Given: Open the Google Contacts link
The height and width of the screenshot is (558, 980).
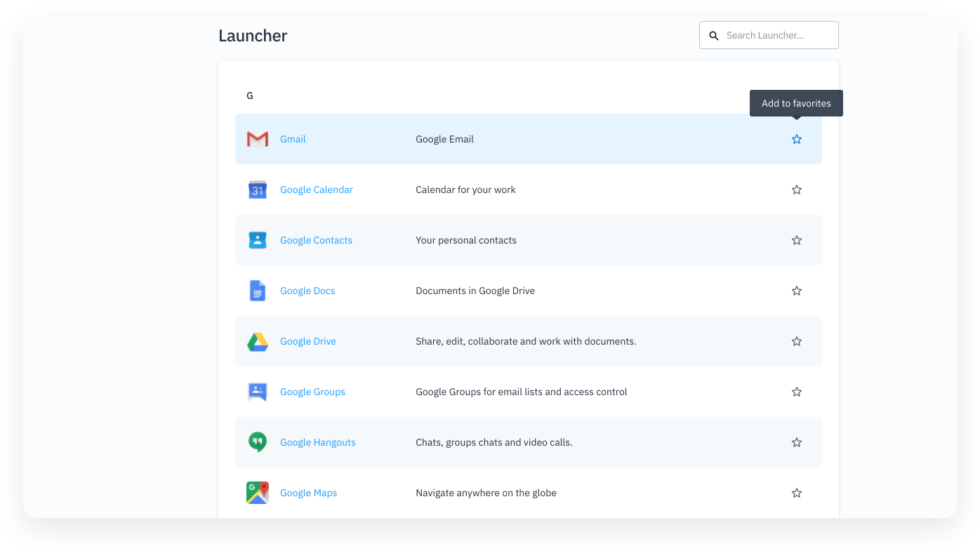Looking at the screenshot, I should click(x=316, y=240).
